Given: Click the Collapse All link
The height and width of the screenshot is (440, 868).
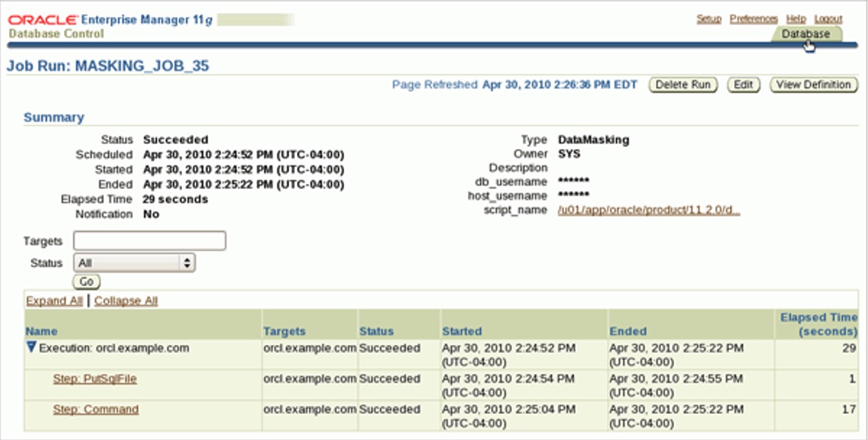Looking at the screenshot, I should (126, 301).
